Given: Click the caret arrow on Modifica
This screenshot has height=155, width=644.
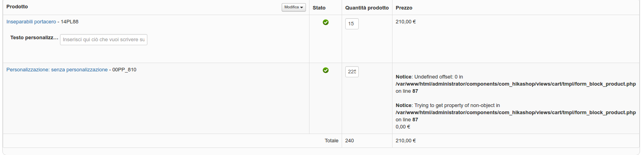Looking at the screenshot, I should tap(302, 8).
